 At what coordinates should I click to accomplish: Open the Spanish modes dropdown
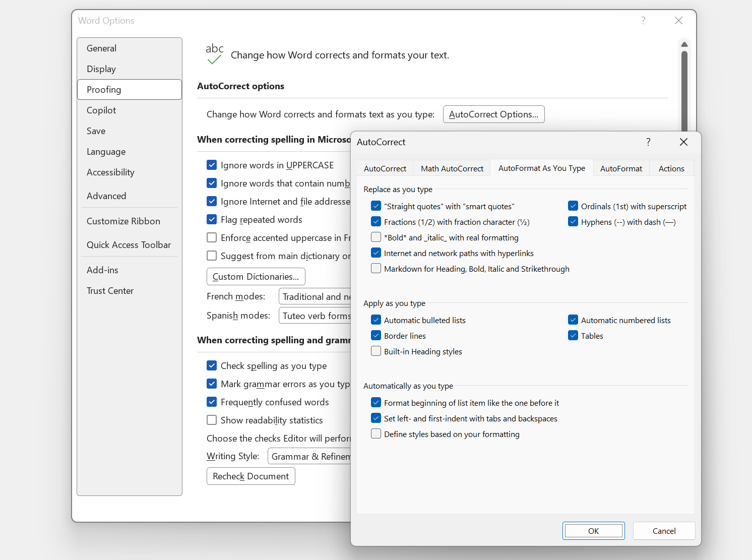click(315, 316)
